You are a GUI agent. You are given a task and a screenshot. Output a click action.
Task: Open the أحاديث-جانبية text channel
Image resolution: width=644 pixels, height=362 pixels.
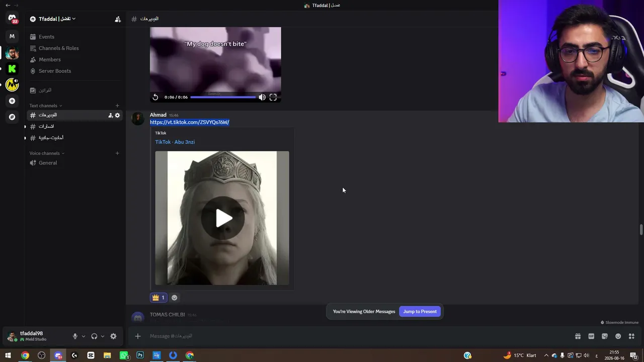point(74,138)
